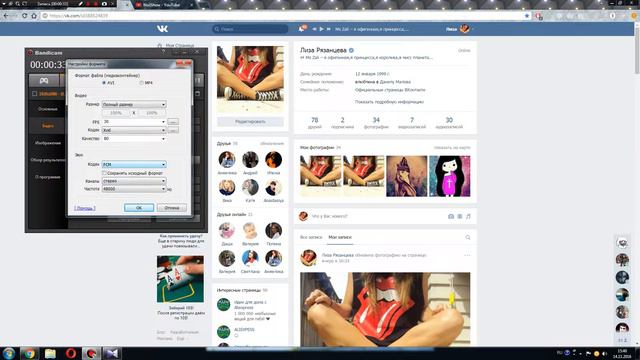
Task: Click the camera icon in the post box
Action: click(x=451, y=216)
